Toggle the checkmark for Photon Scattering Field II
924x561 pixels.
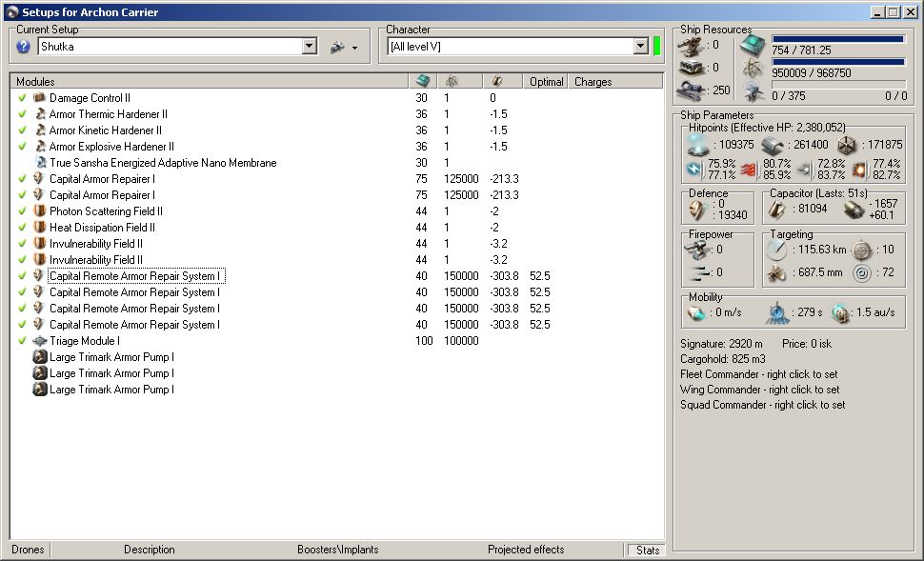tap(23, 210)
